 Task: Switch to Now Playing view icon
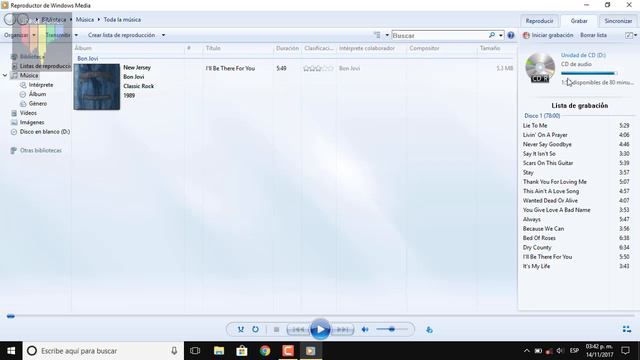tap(627, 329)
